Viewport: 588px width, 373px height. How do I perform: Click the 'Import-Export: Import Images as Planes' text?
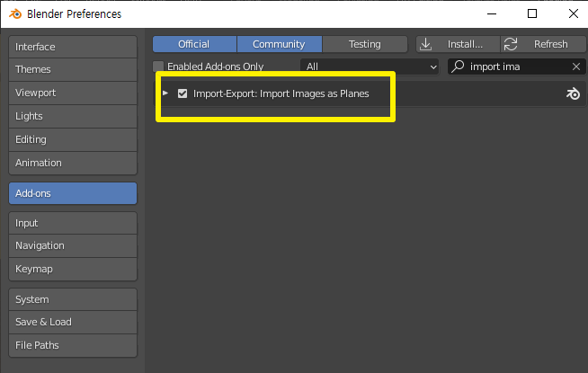[281, 93]
